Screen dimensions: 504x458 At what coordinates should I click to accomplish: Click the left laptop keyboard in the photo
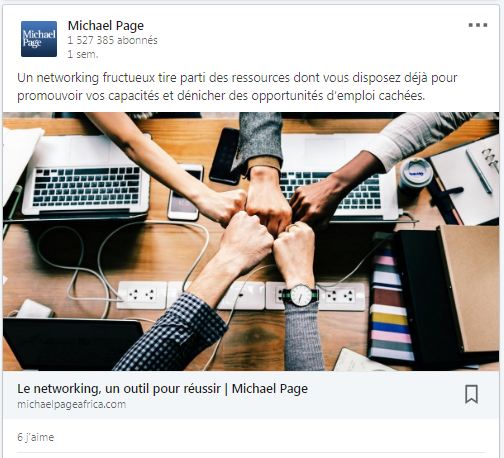click(87, 186)
